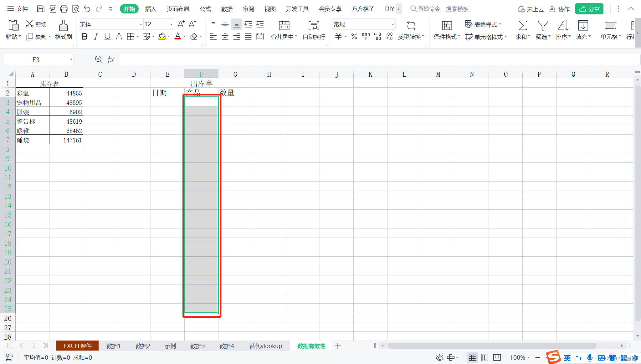
Task: Open the 数据 ribbon tab
Action: 227,9
